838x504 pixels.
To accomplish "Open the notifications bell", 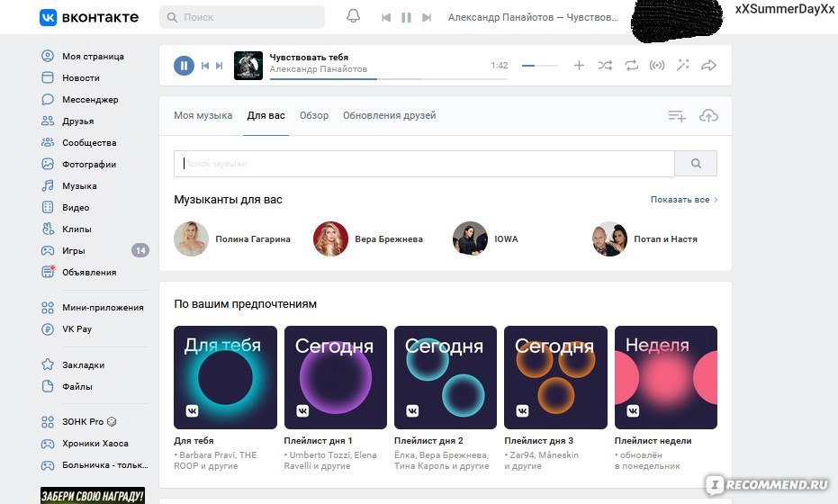I will [x=353, y=16].
